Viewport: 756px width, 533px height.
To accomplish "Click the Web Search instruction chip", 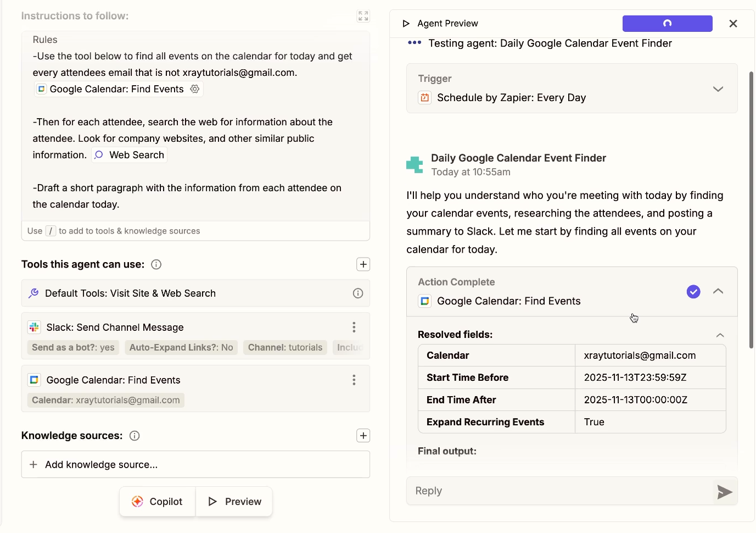I will click(130, 155).
